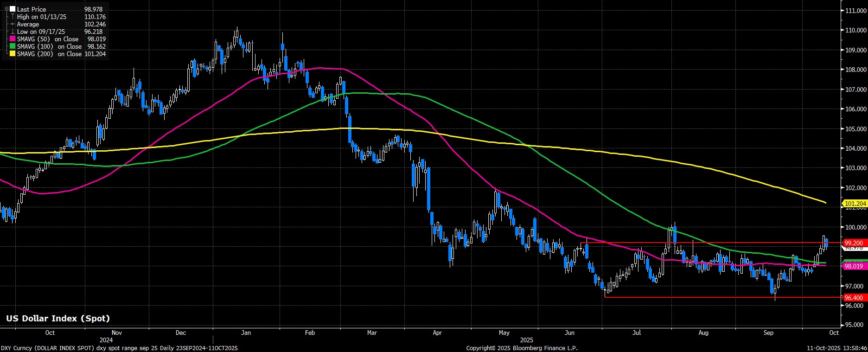The height and width of the screenshot is (352, 868).
Task: Click the US Dollar Index (Spot) title
Action: 57,319
